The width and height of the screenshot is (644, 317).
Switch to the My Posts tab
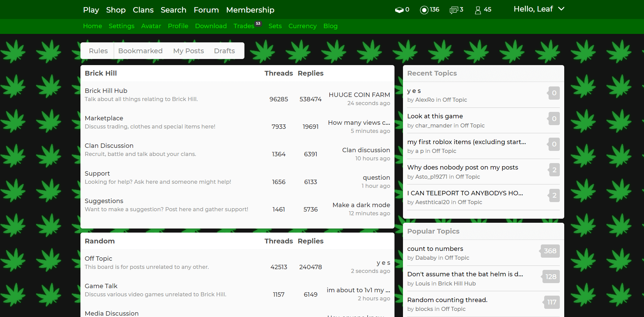pos(188,51)
